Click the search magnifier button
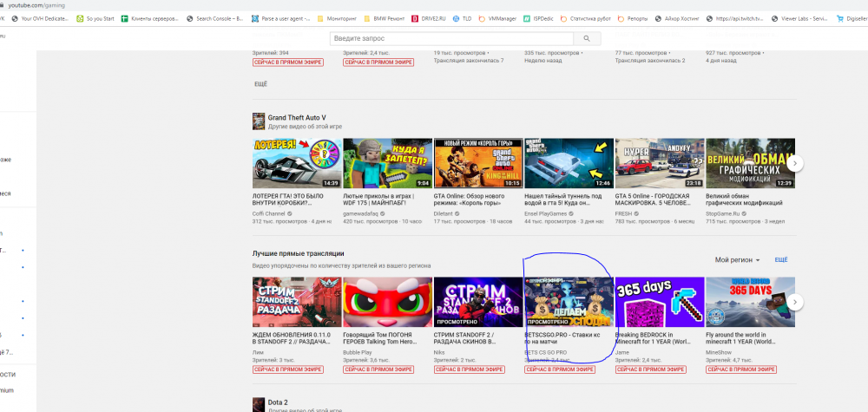This screenshot has width=868, height=412. [x=587, y=39]
